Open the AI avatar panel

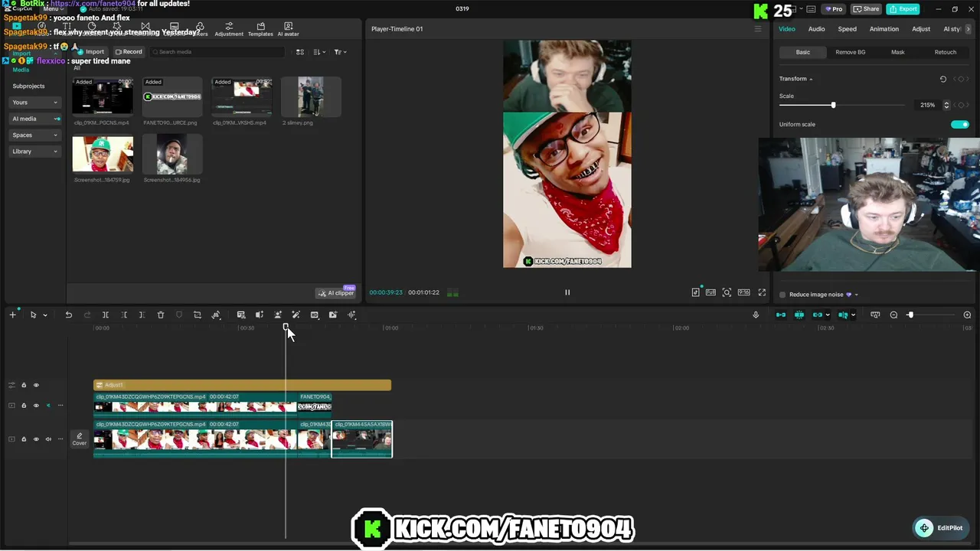coord(288,29)
